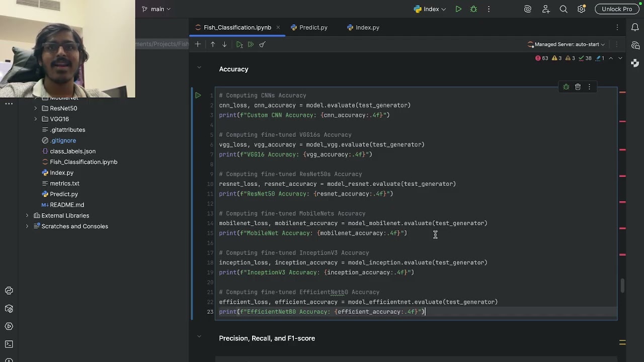Image resolution: width=644 pixels, height=362 pixels.
Task: Open class_labels.json in project tree
Action: point(72,151)
